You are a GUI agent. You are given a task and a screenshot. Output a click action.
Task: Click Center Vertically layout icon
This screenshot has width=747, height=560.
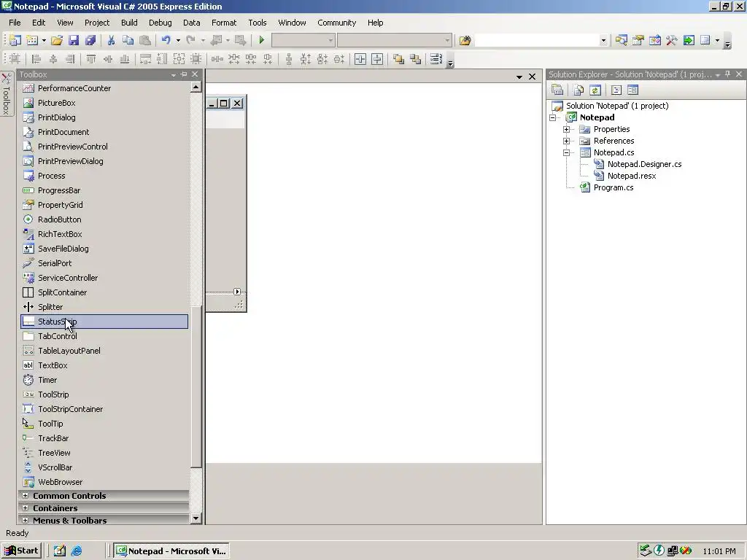tap(377, 59)
